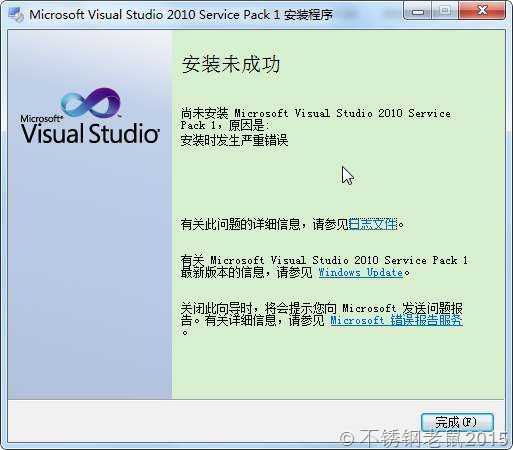513x450 pixels.
Task: Close the Service Pack 1 installer window
Action: click(482, 11)
